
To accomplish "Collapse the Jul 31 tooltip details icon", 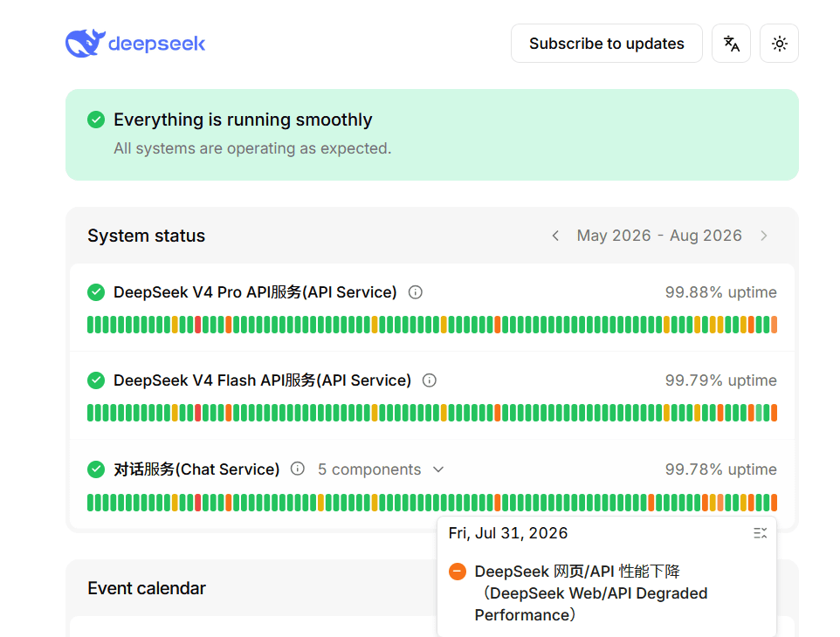I will pos(761,533).
